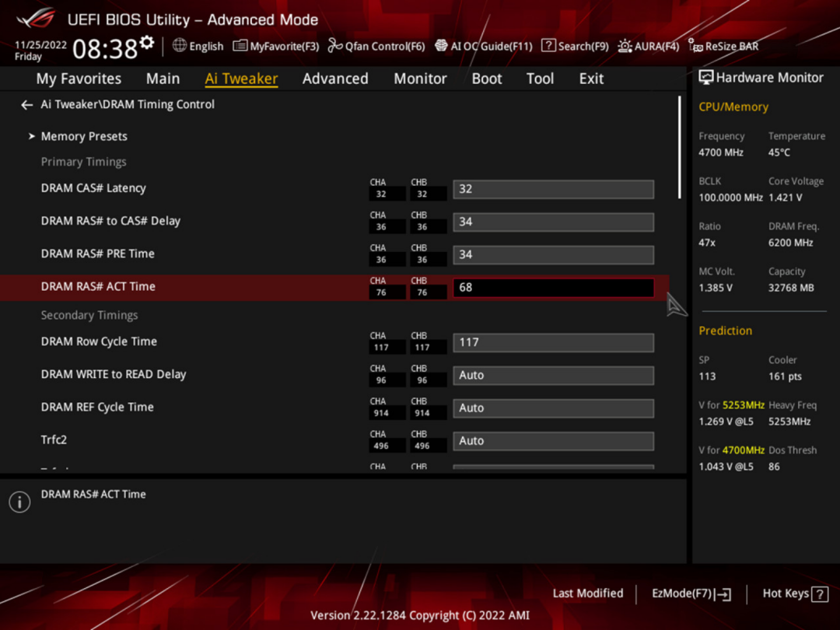Click the DRAM WRITE to READ Delay field

coord(554,376)
